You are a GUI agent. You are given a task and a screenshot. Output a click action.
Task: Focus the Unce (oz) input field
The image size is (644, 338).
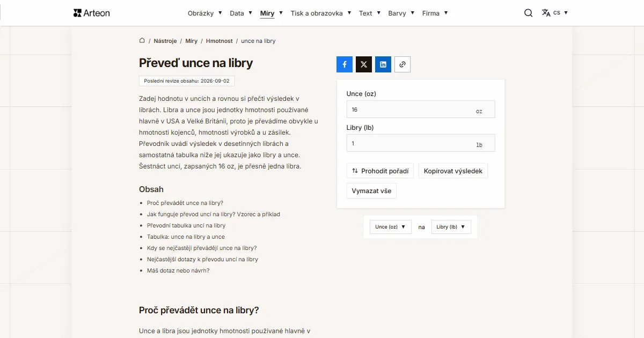(421, 109)
